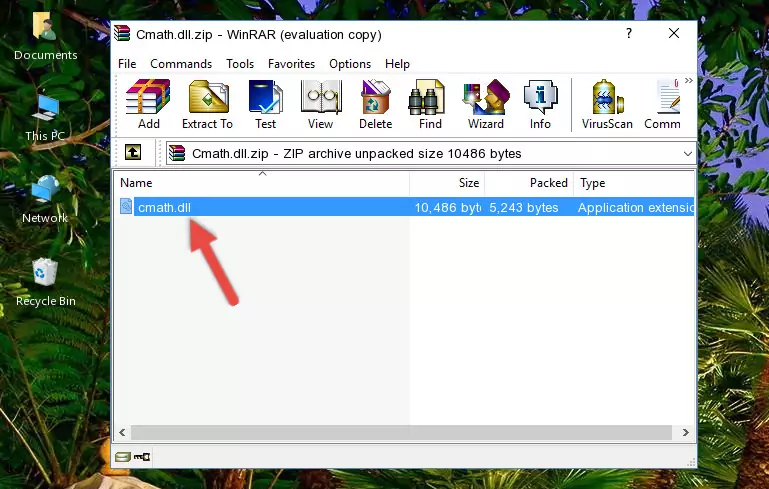Click the 5,243 bytes packed value

[x=523, y=207]
